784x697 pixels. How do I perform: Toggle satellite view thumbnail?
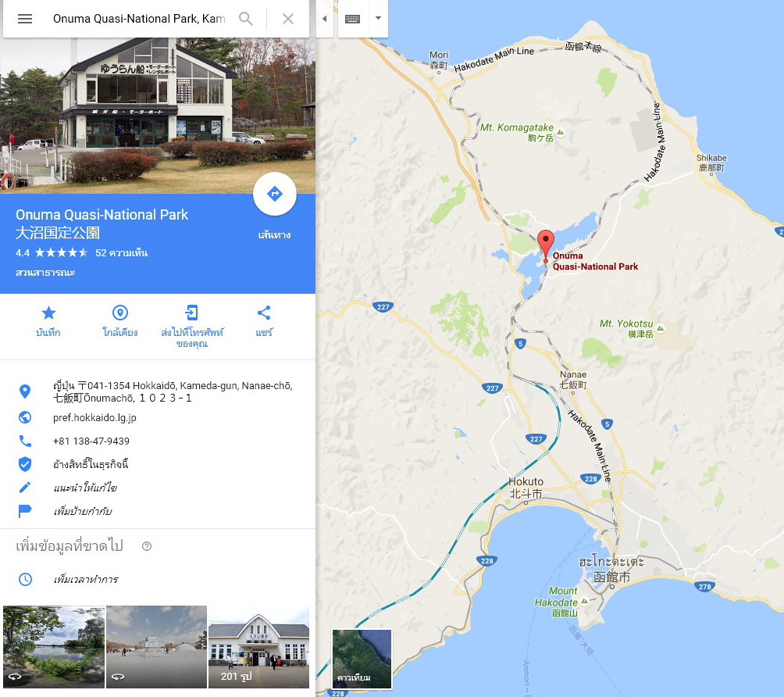point(362,659)
